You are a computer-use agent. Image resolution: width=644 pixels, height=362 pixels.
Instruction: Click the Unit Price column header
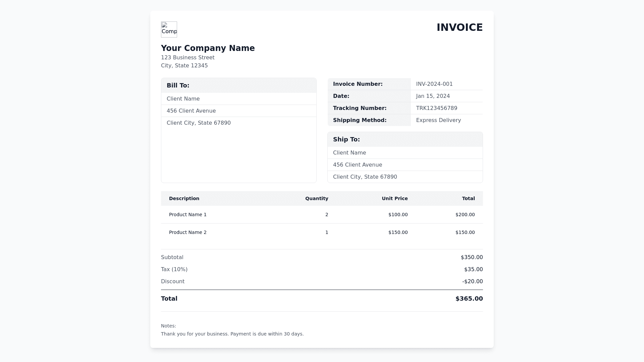[x=394, y=198]
